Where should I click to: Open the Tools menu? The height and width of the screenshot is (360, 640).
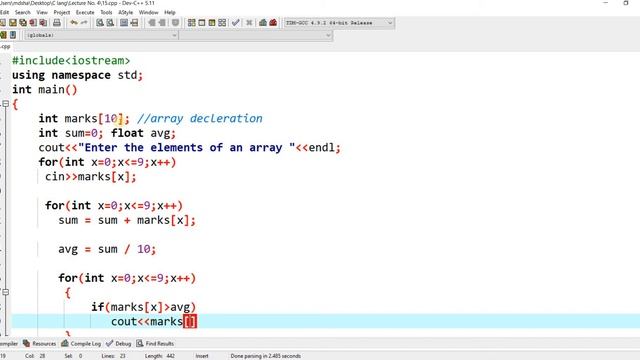[x=106, y=12]
